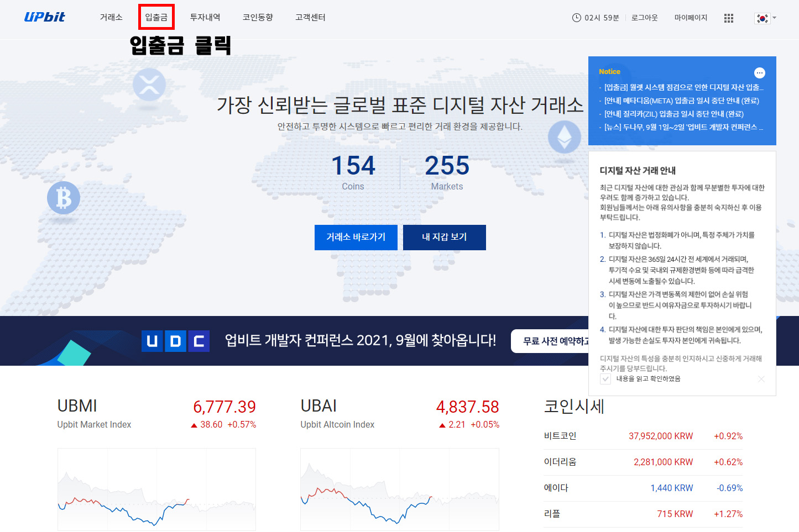Click the UBAI value 4,837.58
Screen dimensions: 799x532
pos(468,407)
